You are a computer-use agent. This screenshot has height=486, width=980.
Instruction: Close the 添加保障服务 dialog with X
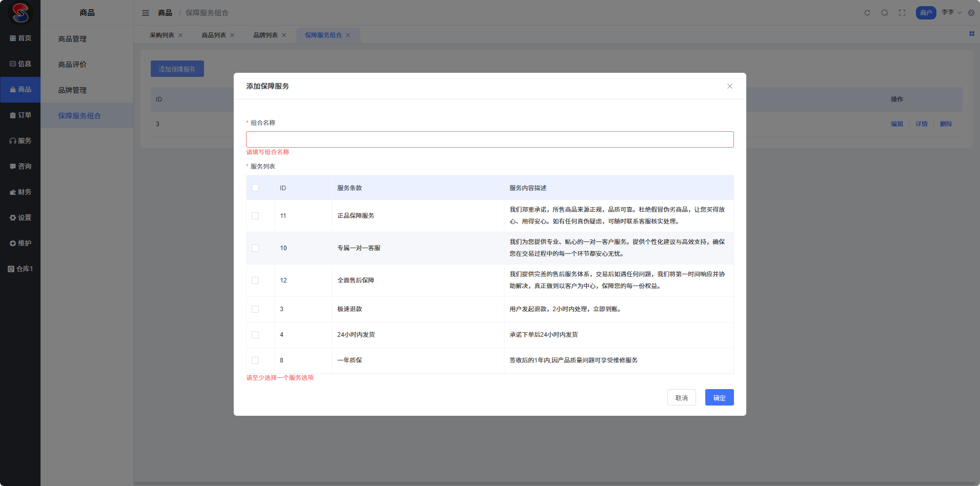[x=730, y=86]
